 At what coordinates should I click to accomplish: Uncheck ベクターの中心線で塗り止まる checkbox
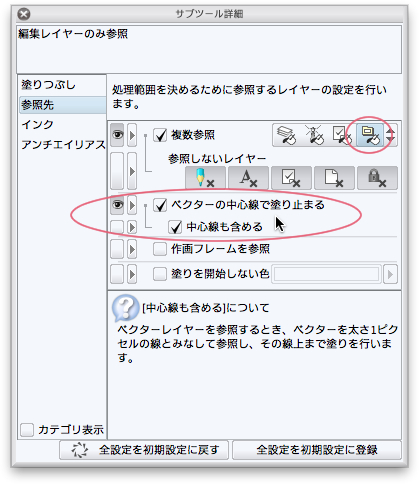coord(160,205)
